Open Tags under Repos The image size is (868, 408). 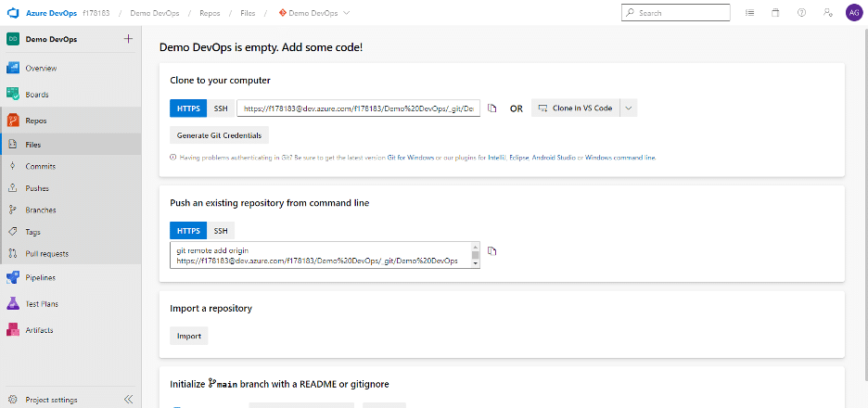[x=32, y=232]
